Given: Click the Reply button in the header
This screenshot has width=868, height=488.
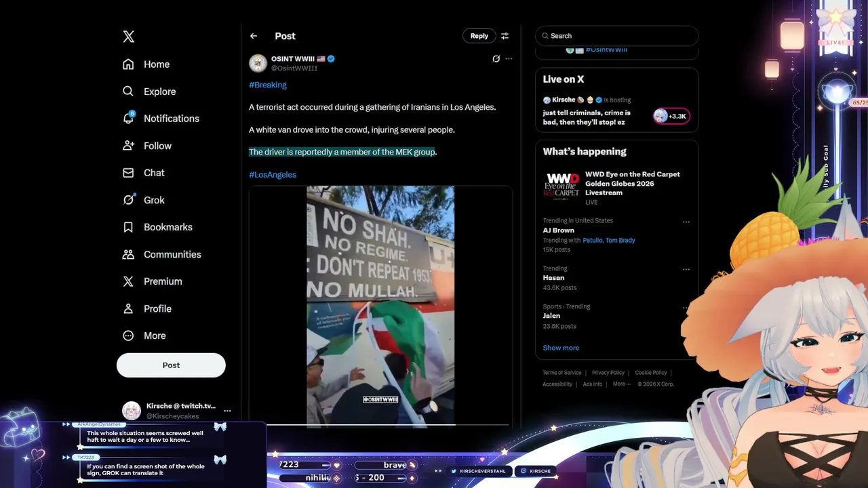Looking at the screenshot, I should click(479, 36).
